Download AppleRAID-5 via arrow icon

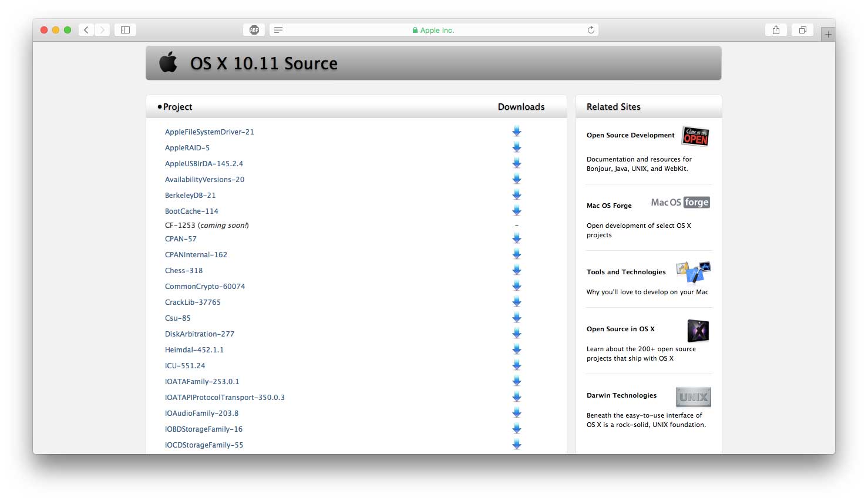click(517, 147)
